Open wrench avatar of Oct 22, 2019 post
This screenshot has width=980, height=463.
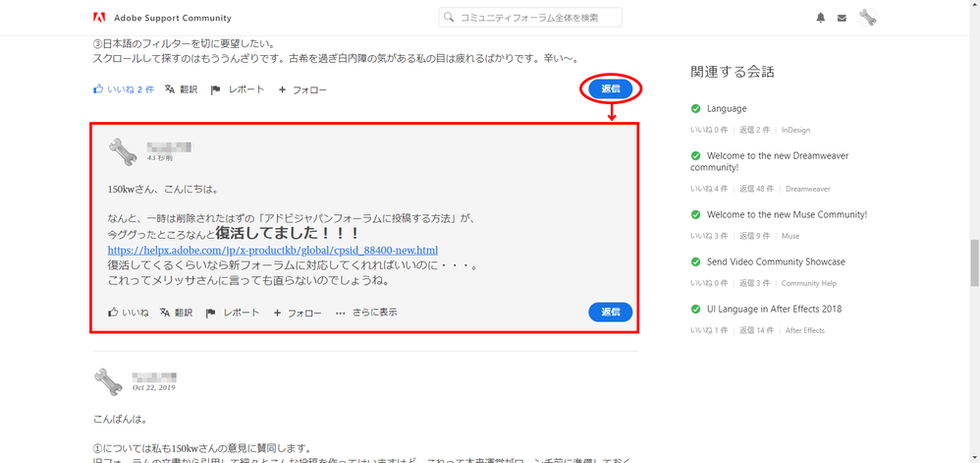point(107,381)
